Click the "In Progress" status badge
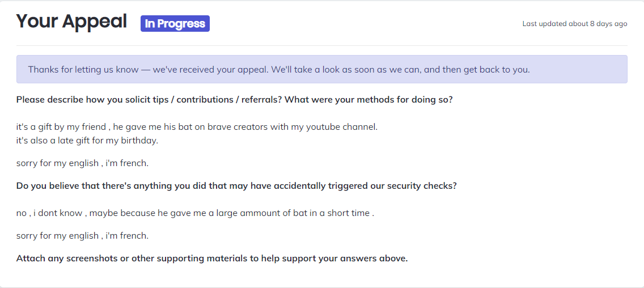Screen dimensions: 644x288 pyautogui.click(x=175, y=24)
